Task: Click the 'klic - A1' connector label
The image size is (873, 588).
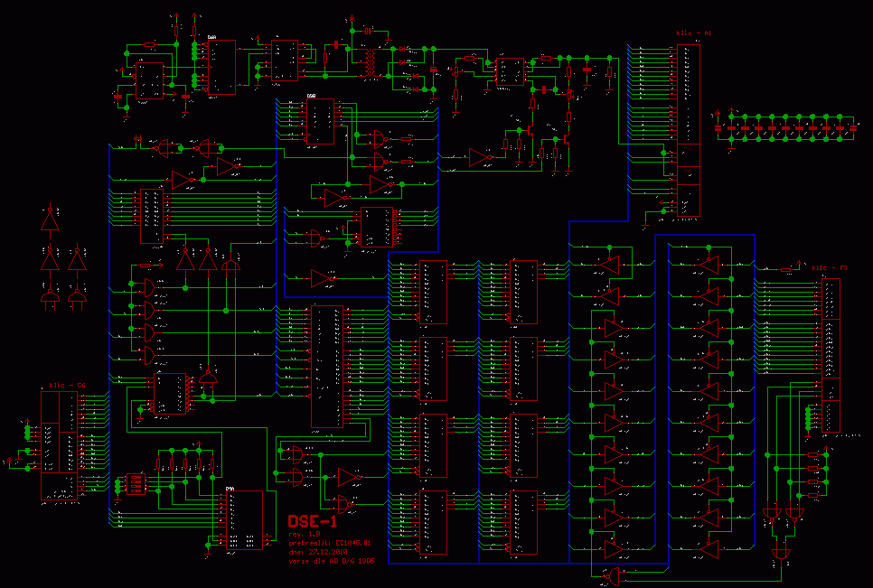Action: click(x=695, y=33)
